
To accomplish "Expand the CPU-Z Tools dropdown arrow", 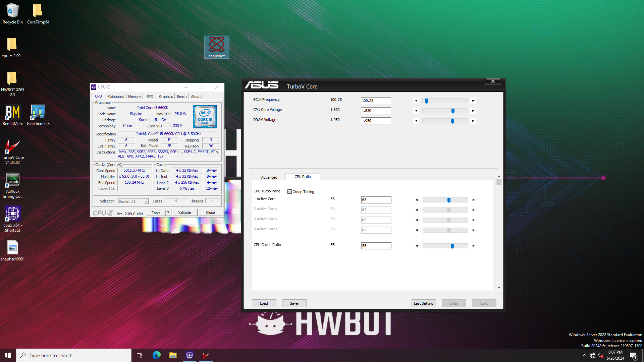I will (168, 213).
